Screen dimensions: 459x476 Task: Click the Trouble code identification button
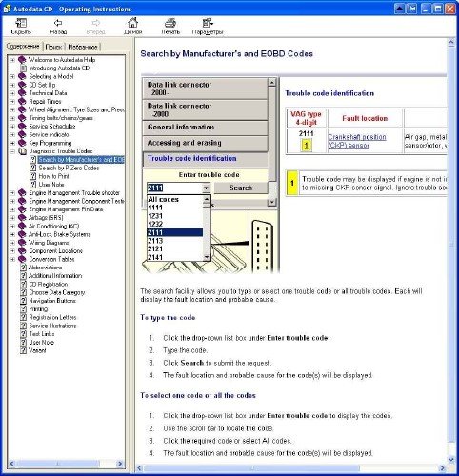pos(205,159)
